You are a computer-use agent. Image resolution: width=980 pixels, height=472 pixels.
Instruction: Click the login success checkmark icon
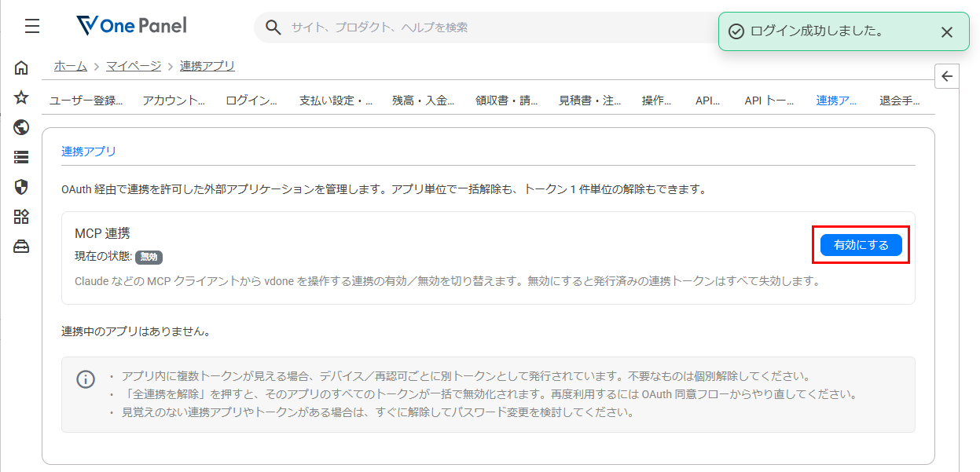coord(736,31)
